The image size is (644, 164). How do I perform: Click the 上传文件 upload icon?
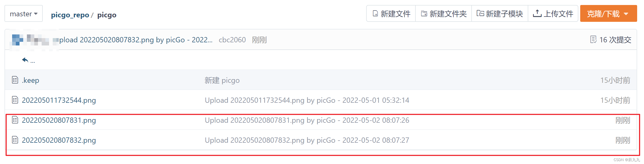[x=537, y=13]
